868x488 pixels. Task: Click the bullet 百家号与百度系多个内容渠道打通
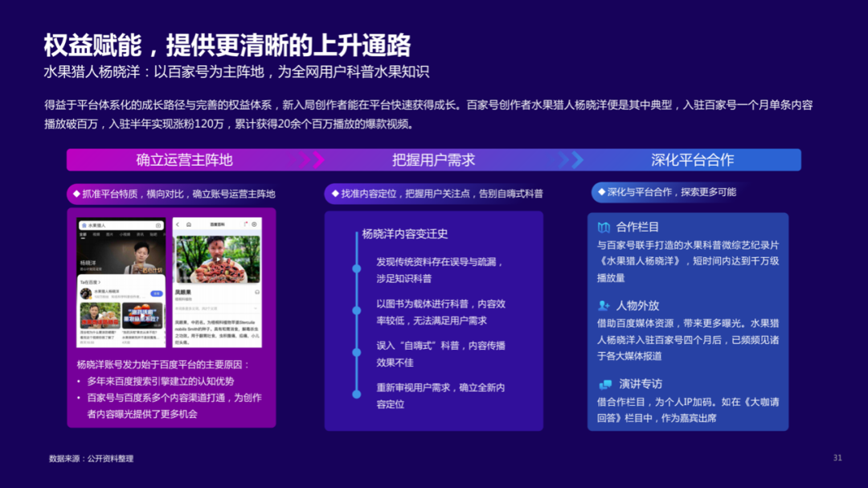pos(174,405)
